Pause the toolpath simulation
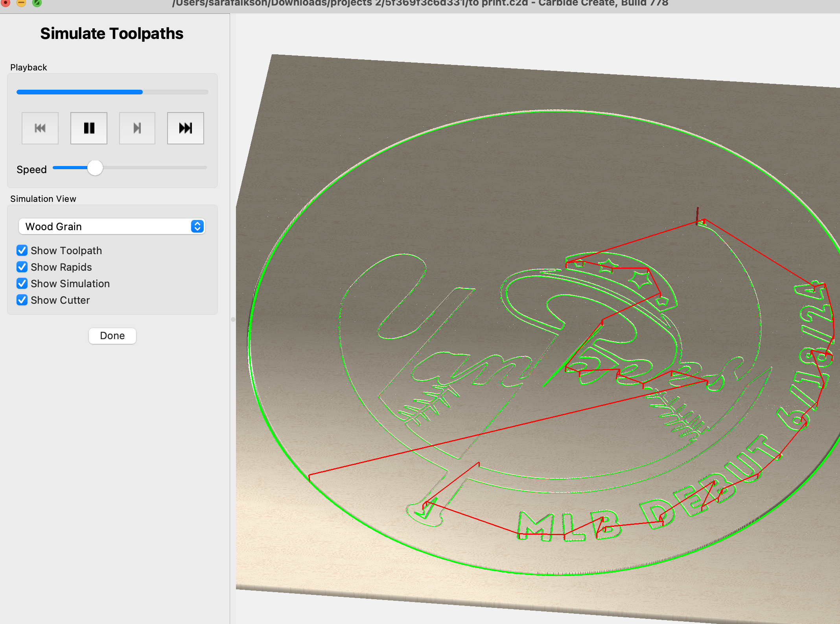Image resolution: width=840 pixels, height=624 pixels. tap(89, 128)
